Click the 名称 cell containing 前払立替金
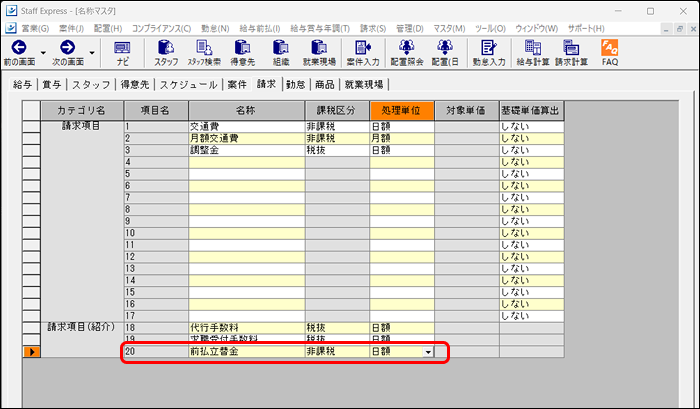This screenshot has width=700, height=409. [x=246, y=352]
